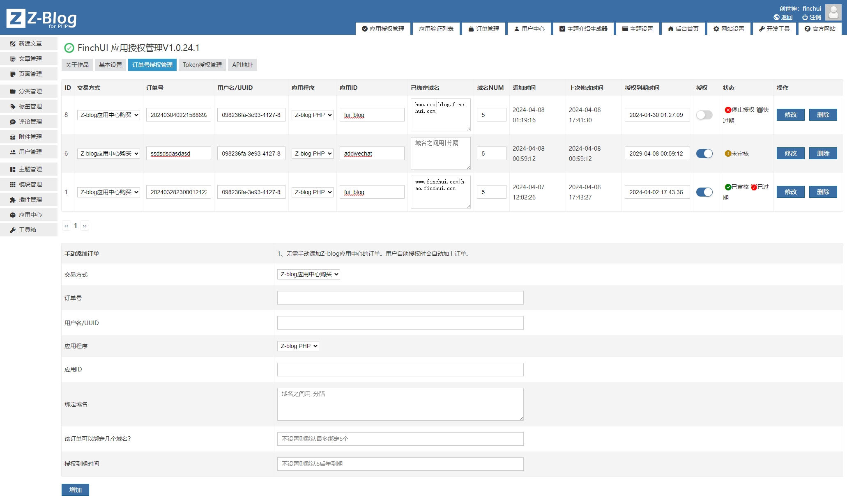Click the user avatar thumbnail
847x504 pixels.
pyautogui.click(x=833, y=12)
